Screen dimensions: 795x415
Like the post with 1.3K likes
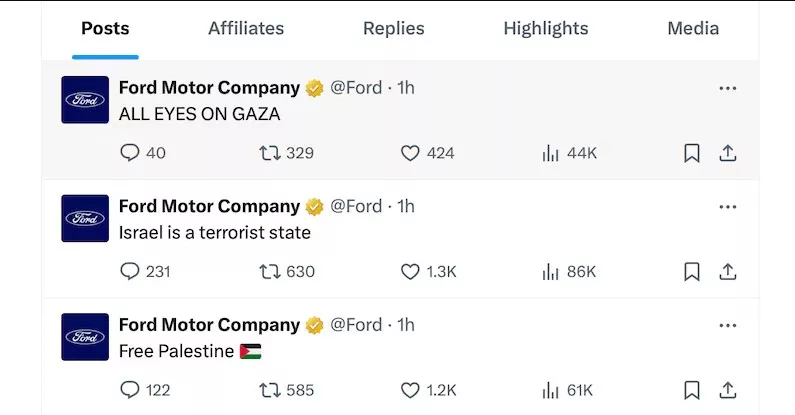pyautogui.click(x=410, y=271)
